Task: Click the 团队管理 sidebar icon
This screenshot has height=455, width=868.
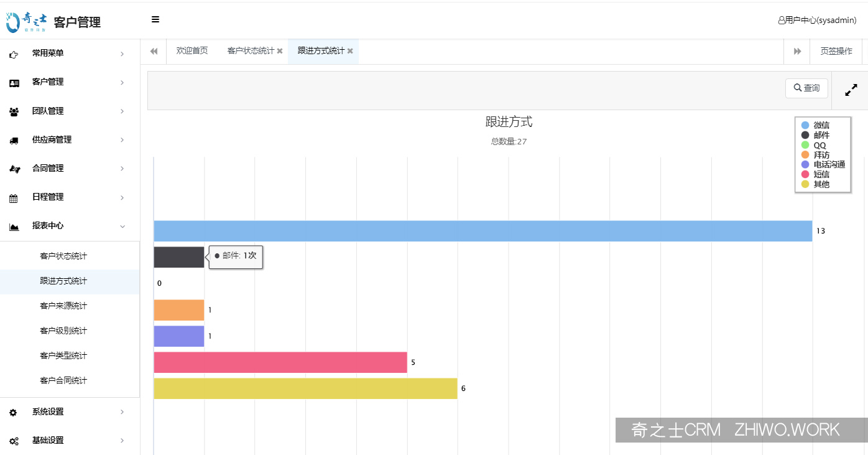Action: click(14, 111)
